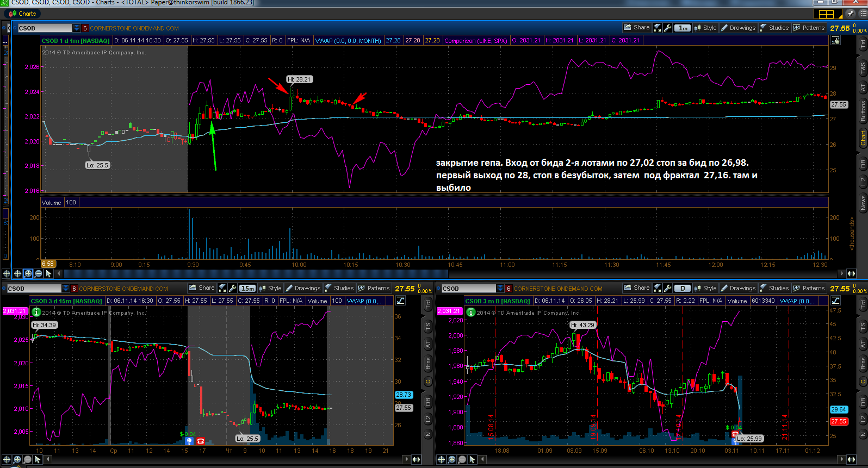Click CSOD symbol input field in daily chart
This screenshot has width=868, height=468.
click(x=469, y=289)
